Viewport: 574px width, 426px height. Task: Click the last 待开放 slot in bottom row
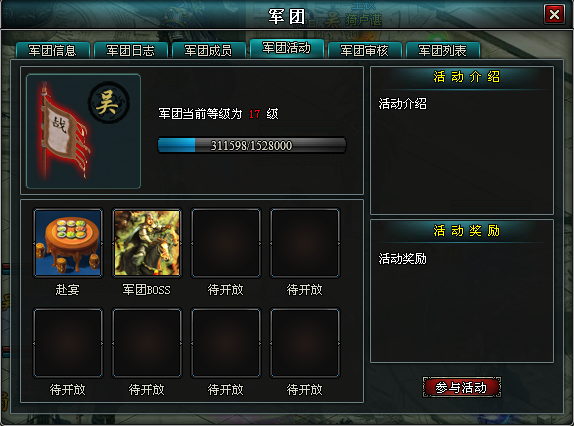tap(305, 343)
